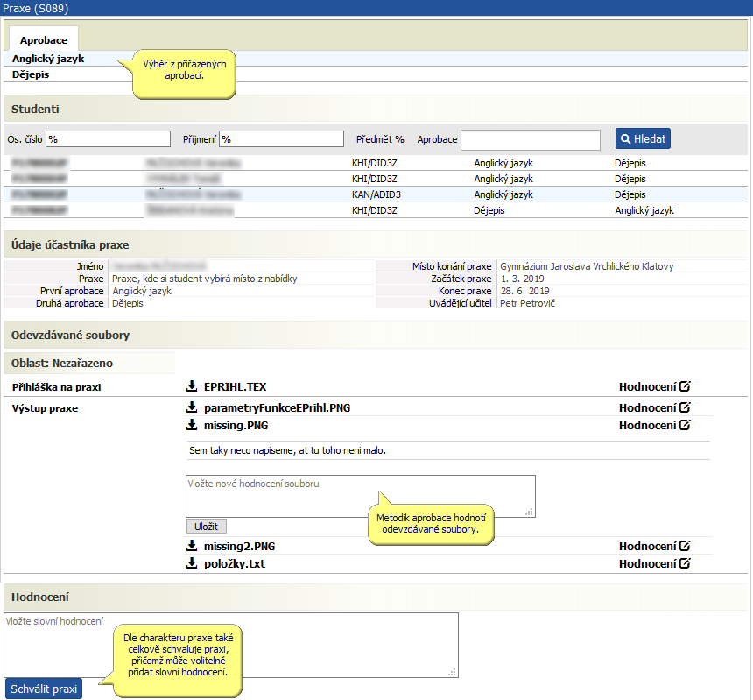Click the download icon beside missing.PNG

(192, 425)
